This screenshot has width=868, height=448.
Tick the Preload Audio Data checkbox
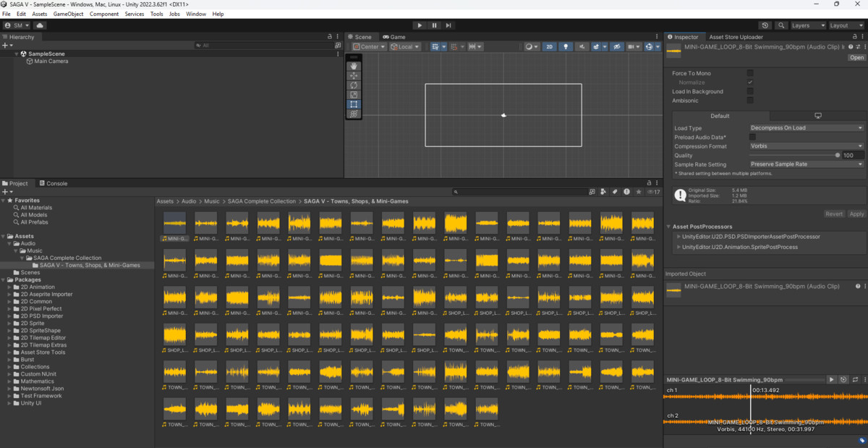click(753, 137)
